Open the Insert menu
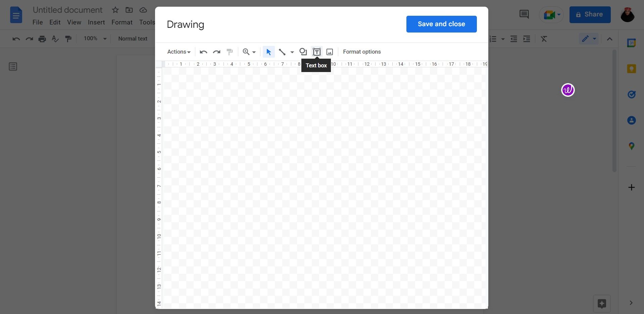 click(x=96, y=22)
